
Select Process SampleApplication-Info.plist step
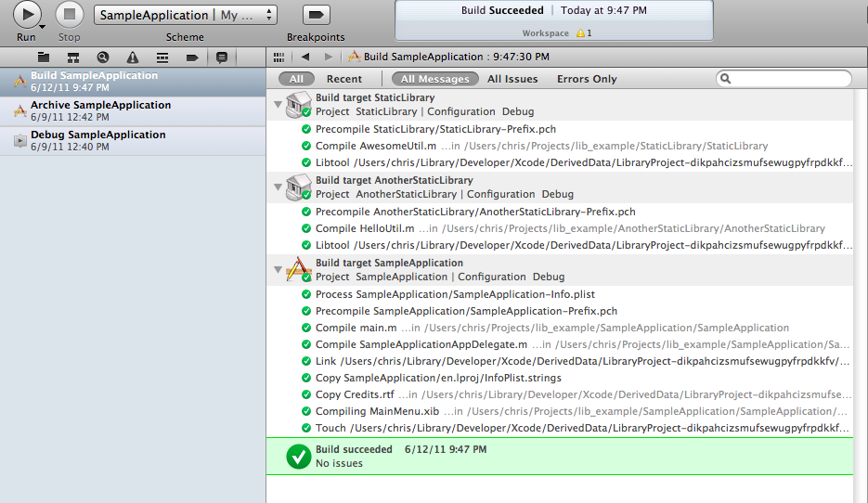click(560, 294)
